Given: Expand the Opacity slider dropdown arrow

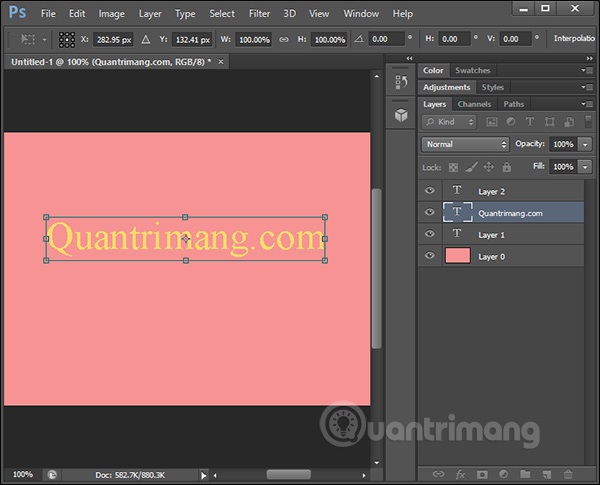Looking at the screenshot, I should (x=585, y=144).
